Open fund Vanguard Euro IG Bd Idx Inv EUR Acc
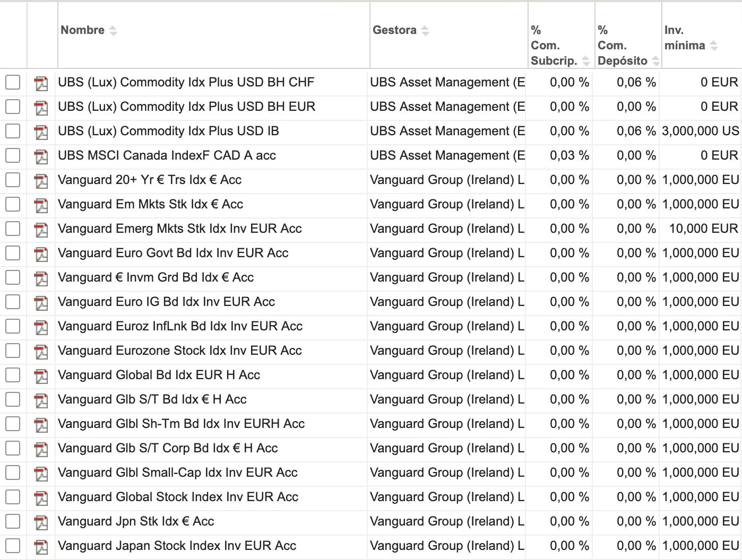The image size is (742, 560). click(x=166, y=302)
